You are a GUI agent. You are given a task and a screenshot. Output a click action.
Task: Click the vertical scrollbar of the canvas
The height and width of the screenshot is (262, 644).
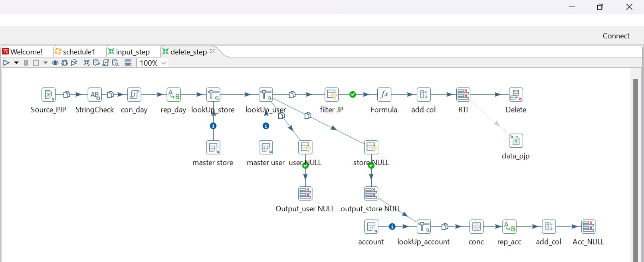(635, 168)
